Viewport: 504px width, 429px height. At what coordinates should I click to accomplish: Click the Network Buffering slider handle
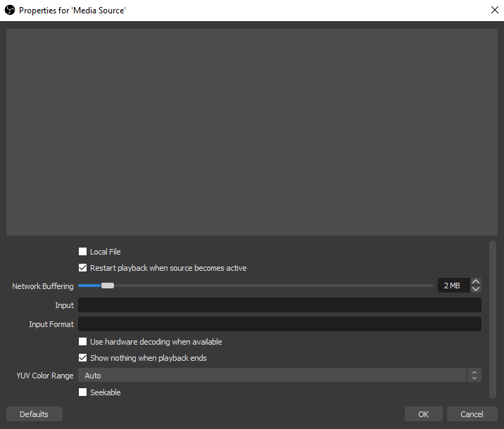pos(107,286)
